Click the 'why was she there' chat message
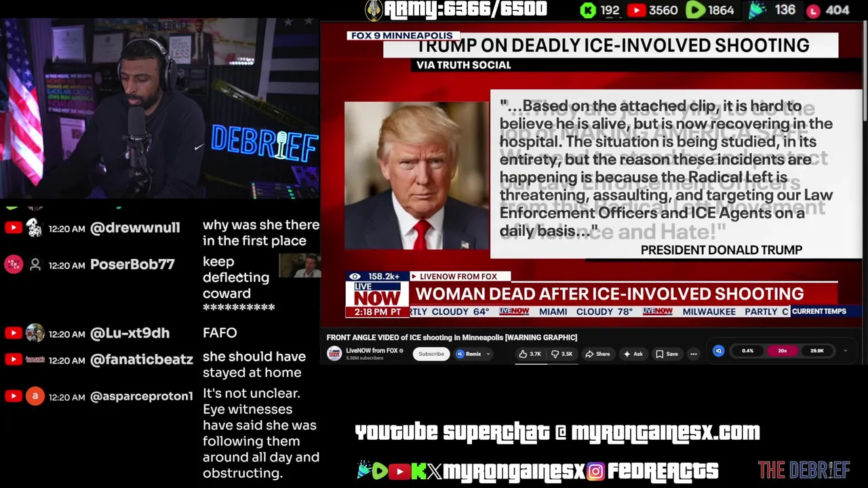868x488 pixels. [x=261, y=232]
